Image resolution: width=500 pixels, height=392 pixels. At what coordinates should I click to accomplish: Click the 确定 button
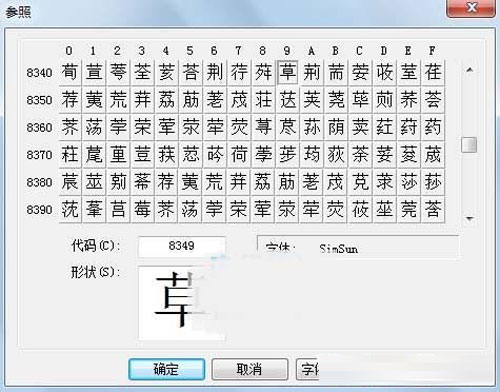click(167, 369)
